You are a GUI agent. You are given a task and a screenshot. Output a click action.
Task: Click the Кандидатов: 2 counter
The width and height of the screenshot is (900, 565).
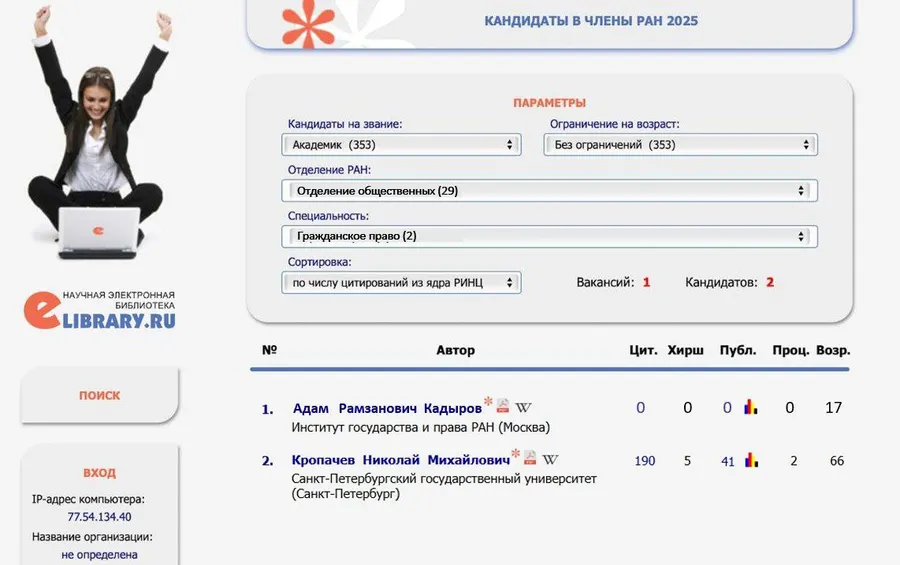point(730,282)
